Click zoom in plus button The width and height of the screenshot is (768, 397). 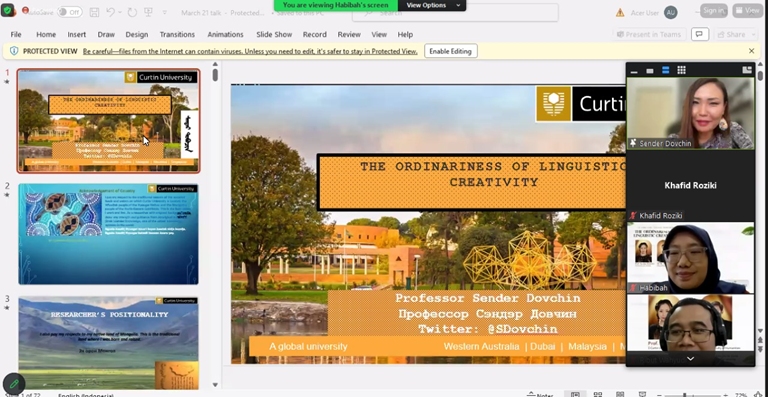pos(726,395)
